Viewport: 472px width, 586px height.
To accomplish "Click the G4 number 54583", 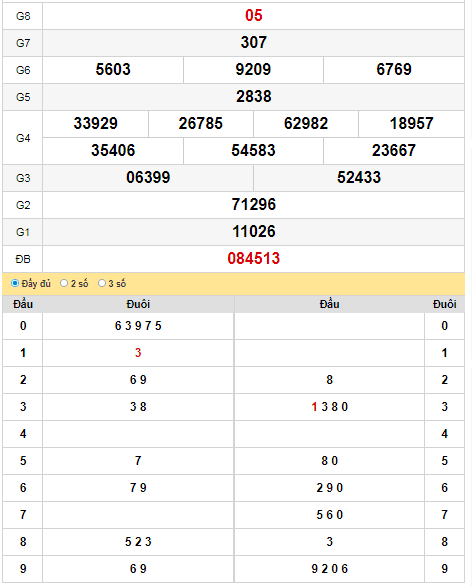I will tap(253, 151).
